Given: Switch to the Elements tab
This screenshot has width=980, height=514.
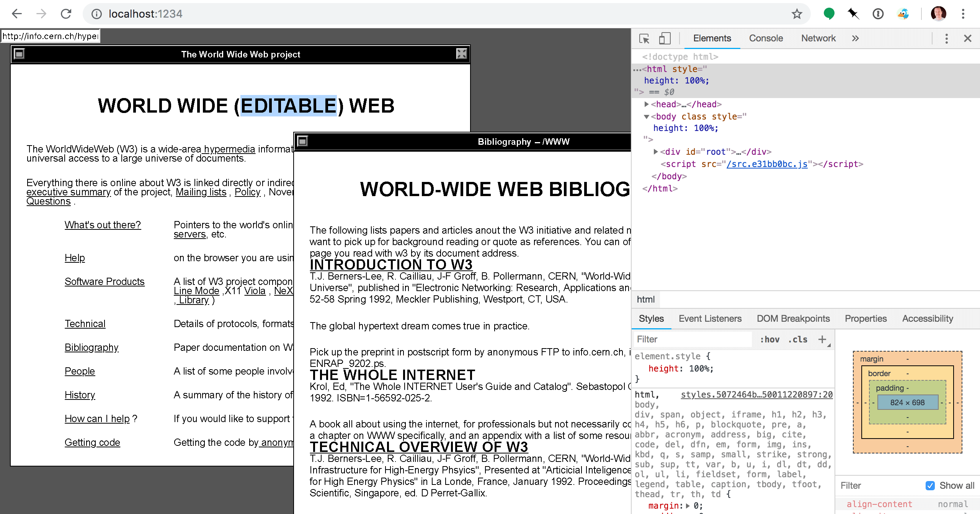Looking at the screenshot, I should (712, 38).
